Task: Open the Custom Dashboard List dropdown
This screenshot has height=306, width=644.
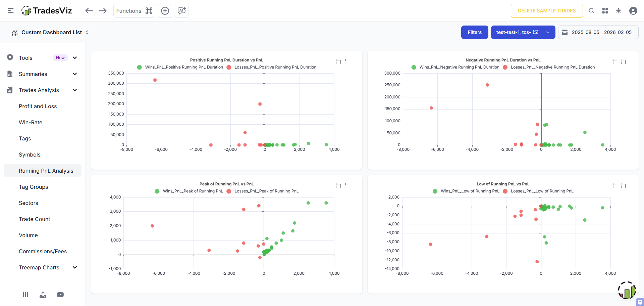Action: 50,33
